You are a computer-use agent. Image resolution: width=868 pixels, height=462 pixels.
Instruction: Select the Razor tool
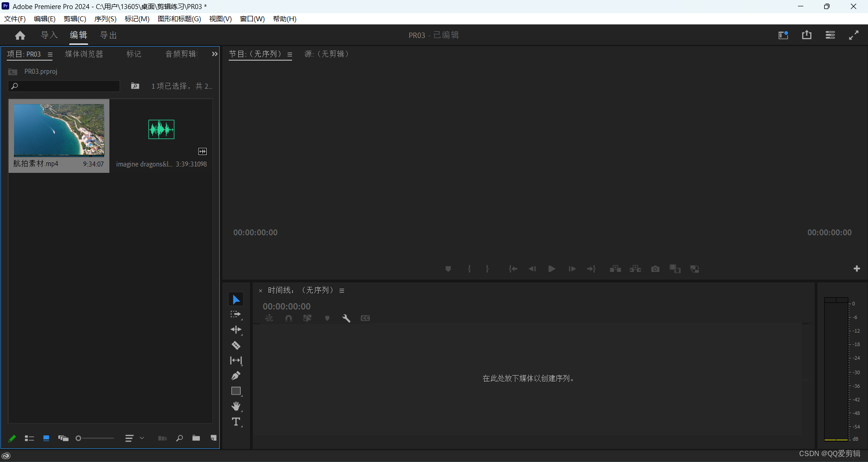point(236,345)
